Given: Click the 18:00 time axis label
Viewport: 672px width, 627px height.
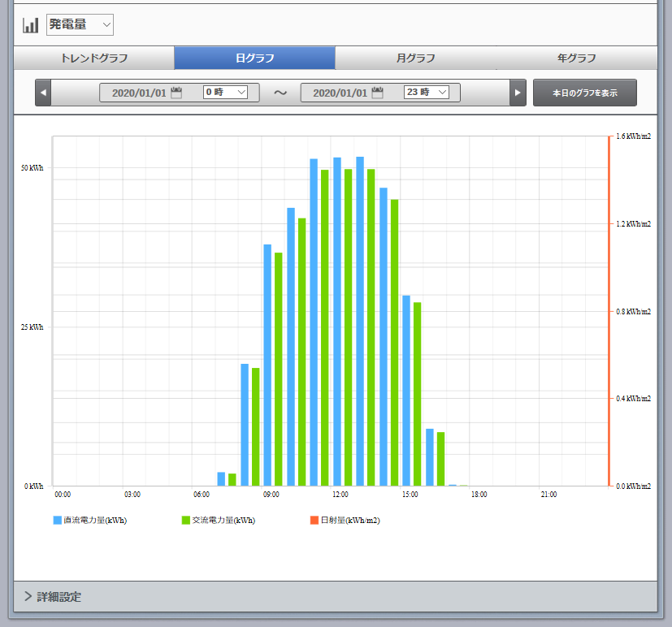Looking at the screenshot, I should (x=479, y=495).
